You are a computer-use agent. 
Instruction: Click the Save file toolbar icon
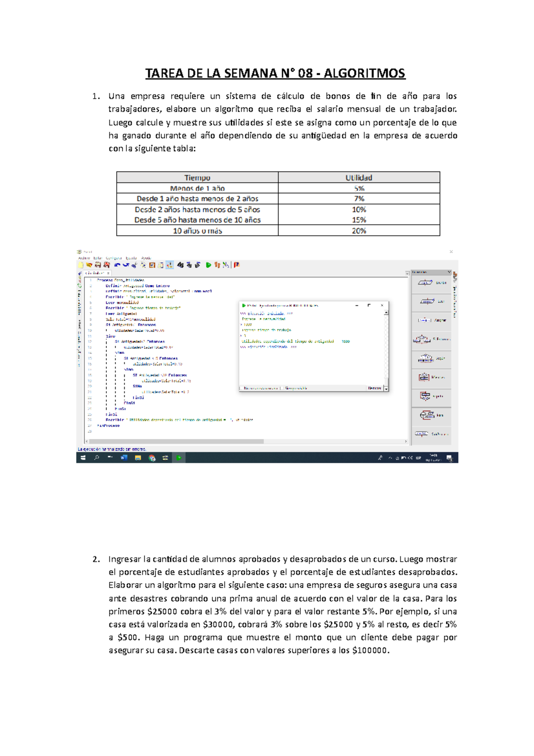(x=98, y=265)
